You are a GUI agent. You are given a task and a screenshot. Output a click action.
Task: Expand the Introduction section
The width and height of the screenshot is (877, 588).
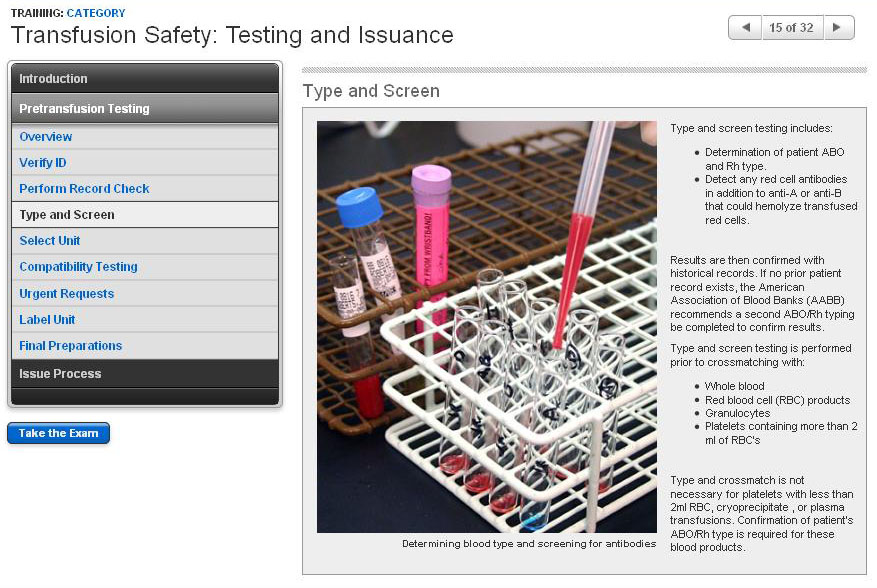(144, 79)
